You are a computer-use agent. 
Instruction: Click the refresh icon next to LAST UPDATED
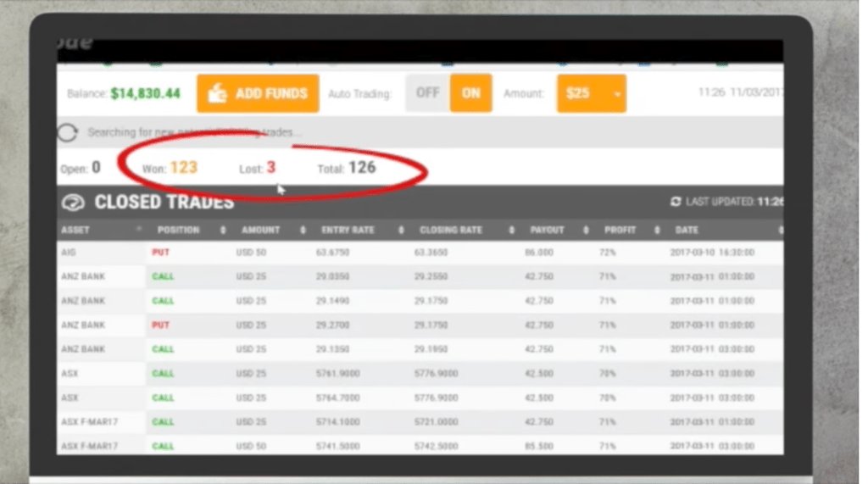[x=676, y=202]
